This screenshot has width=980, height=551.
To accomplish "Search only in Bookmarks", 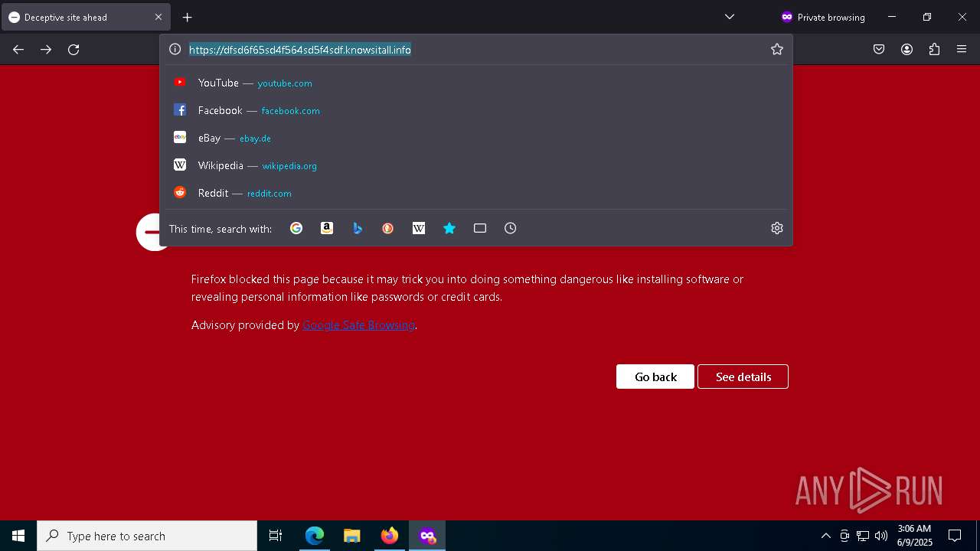I will (x=449, y=228).
